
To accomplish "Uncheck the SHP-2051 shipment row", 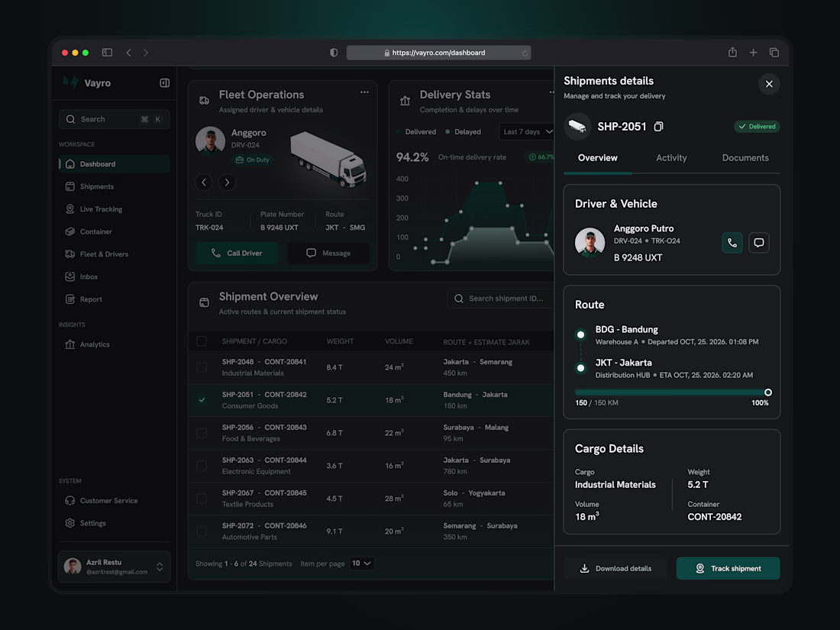I will tap(202, 399).
